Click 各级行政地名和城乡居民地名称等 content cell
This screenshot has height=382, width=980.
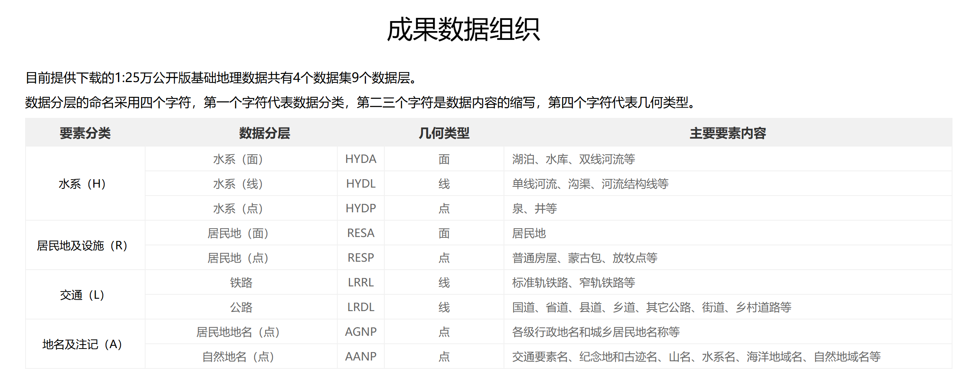[728, 332]
